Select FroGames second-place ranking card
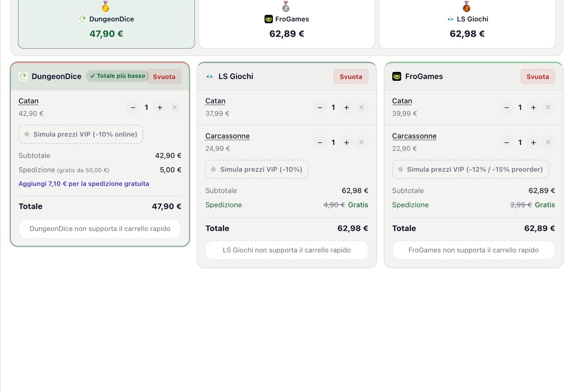The height and width of the screenshot is (392, 573). pyautogui.click(x=286, y=24)
